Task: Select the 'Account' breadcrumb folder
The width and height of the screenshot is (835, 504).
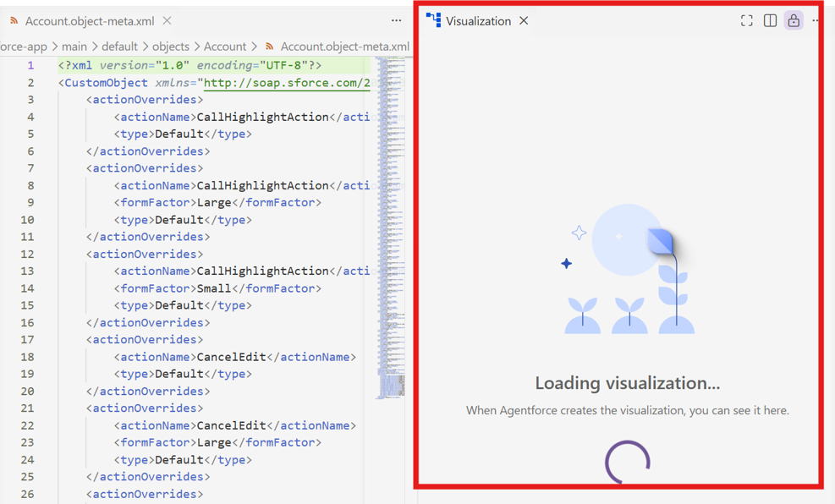Action: pos(225,47)
